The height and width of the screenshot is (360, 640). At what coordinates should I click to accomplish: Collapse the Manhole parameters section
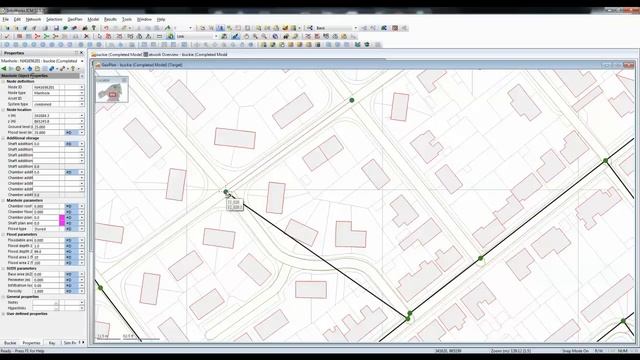3,201
